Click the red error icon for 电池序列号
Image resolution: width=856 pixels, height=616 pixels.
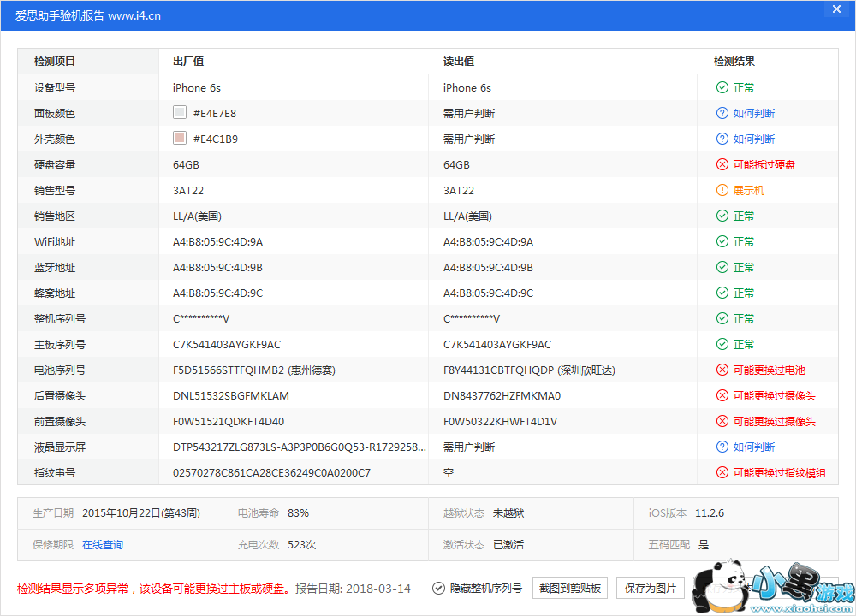click(722, 370)
